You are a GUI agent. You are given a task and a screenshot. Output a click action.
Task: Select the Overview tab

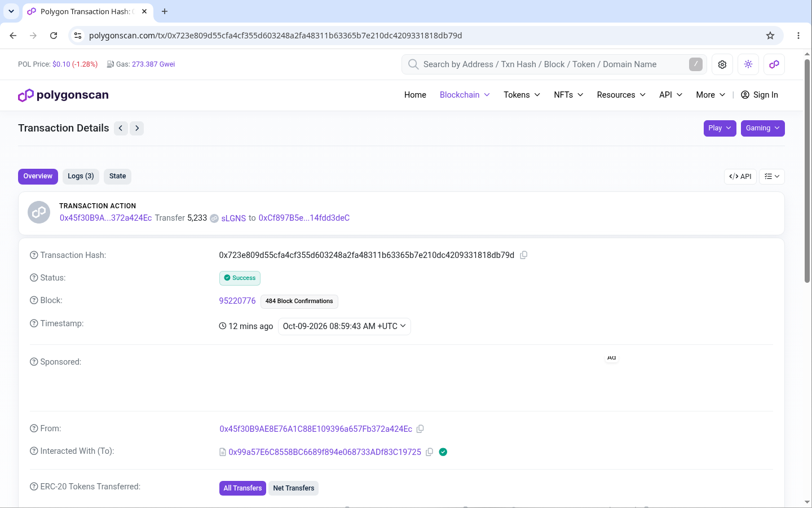tap(38, 176)
